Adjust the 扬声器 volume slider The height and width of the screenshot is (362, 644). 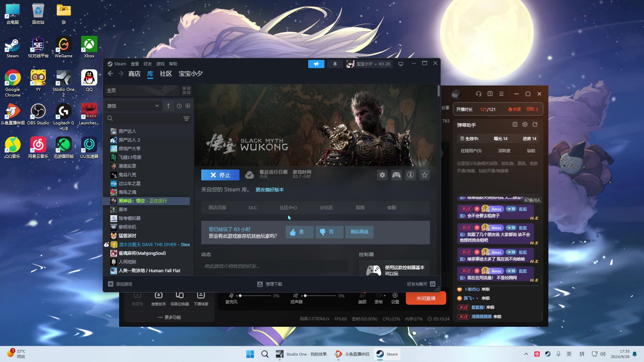(x=321, y=296)
